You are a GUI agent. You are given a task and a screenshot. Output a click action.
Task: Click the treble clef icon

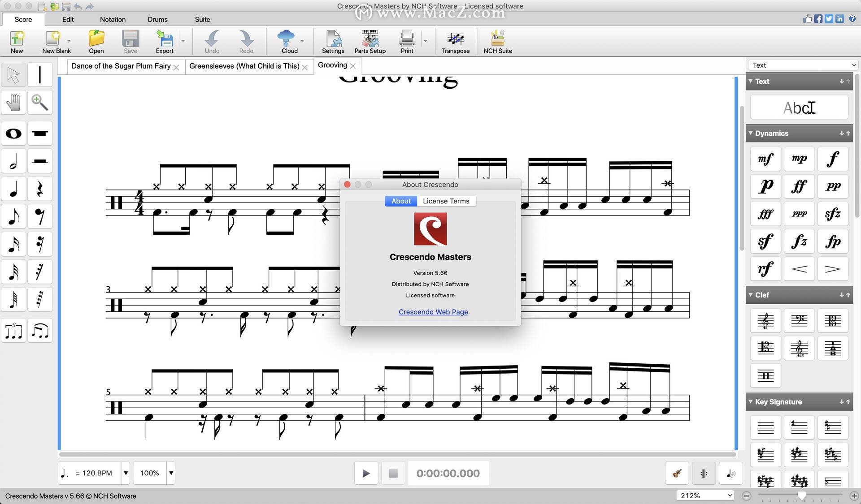765,320
